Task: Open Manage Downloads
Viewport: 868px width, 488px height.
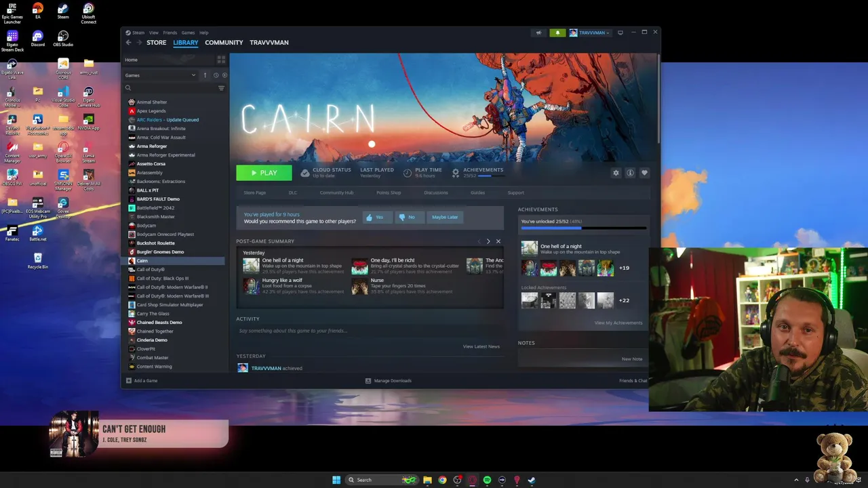Action: pyautogui.click(x=389, y=381)
